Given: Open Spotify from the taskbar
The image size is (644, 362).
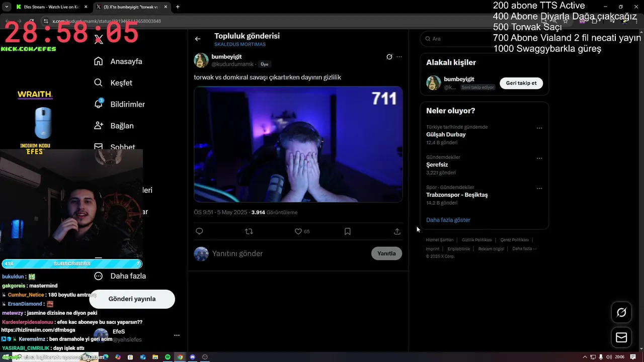Looking at the screenshot, I should coord(168,357).
